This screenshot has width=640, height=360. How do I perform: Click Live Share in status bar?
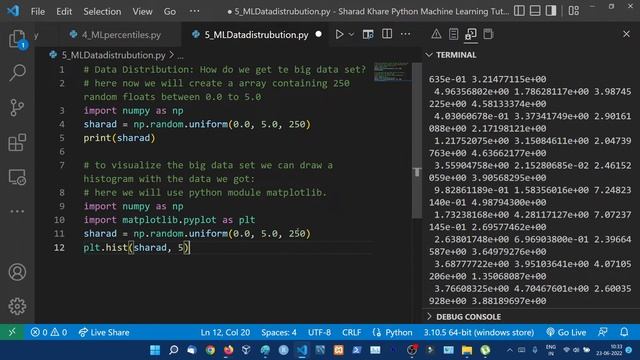click(x=104, y=332)
